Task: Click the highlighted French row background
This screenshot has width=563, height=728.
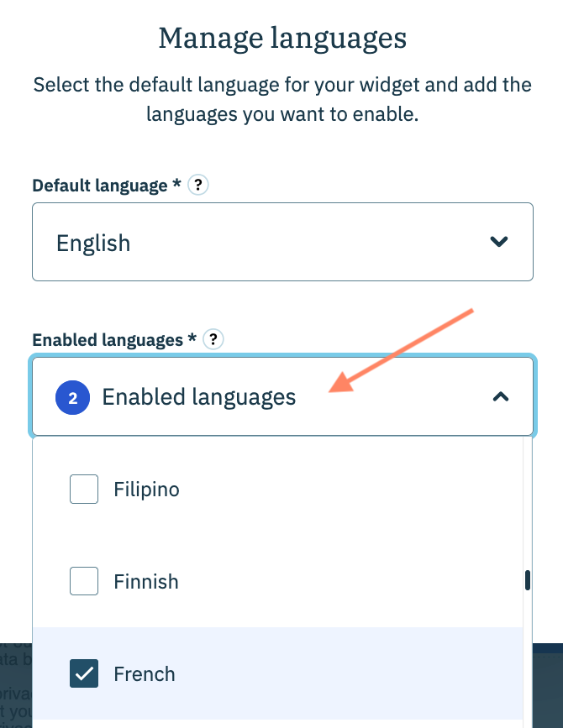Action: tap(336, 673)
